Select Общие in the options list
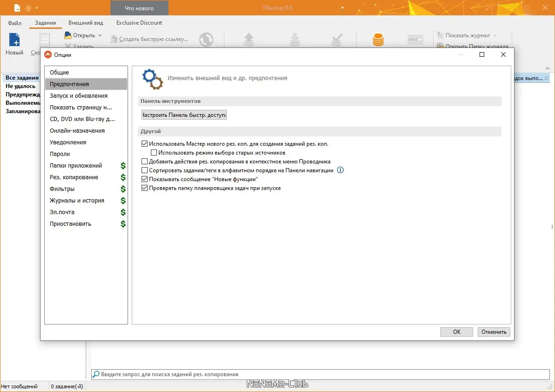The image size is (555, 392). [x=86, y=72]
